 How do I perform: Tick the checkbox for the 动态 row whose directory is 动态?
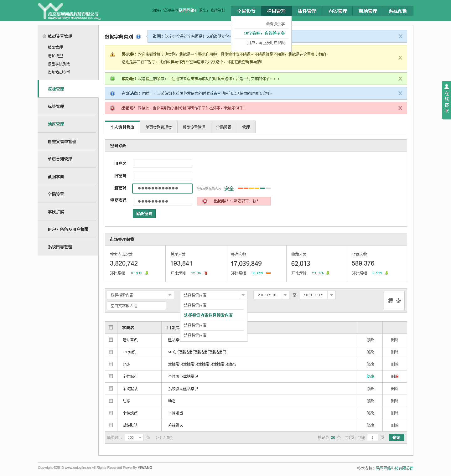pyautogui.click(x=111, y=401)
